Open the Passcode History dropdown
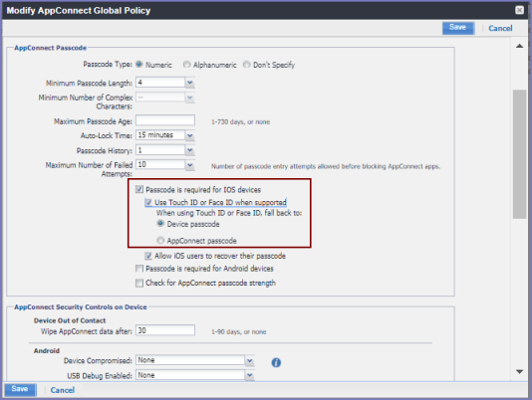This screenshot has height=400, width=532. 190,150
